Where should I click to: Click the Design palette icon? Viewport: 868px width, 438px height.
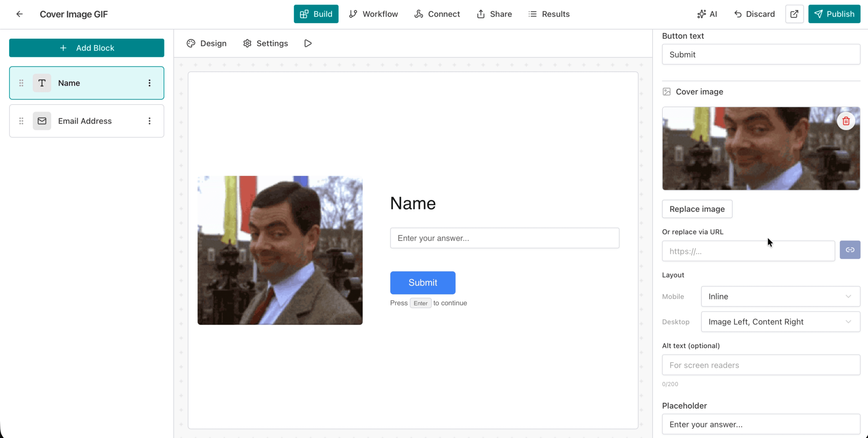[191, 43]
